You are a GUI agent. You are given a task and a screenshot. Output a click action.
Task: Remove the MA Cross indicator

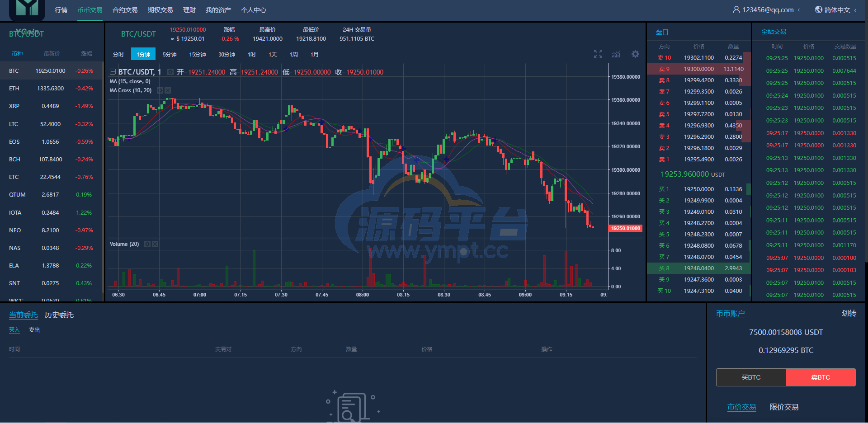pos(168,90)
